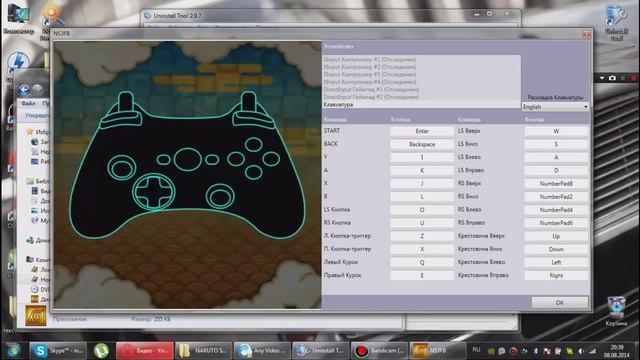The height and width of the screenshot is (360, 640).
Task: Click the Крестовина Вниз binding Down
Action: 556,249
